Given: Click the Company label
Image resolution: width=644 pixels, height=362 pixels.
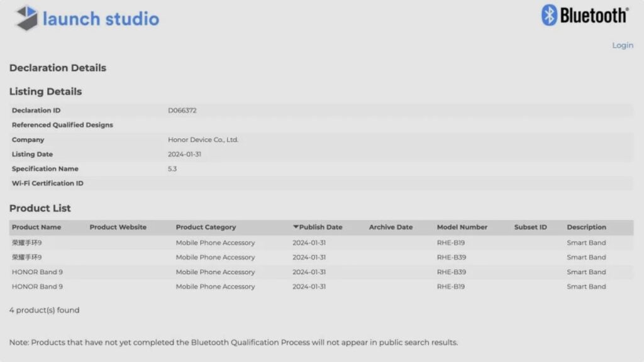Looking at the screenshot, I should 28,140.
